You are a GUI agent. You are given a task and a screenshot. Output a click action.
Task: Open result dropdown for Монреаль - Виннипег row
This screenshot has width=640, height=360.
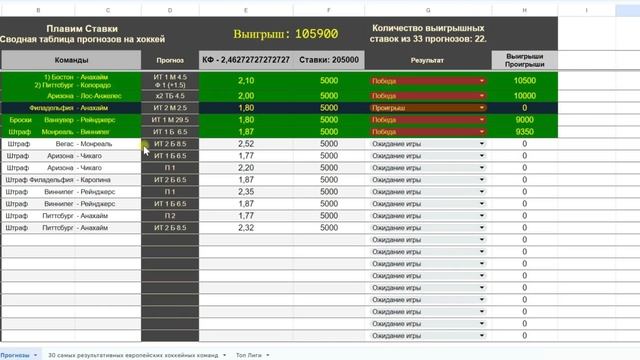pos(482,132)
